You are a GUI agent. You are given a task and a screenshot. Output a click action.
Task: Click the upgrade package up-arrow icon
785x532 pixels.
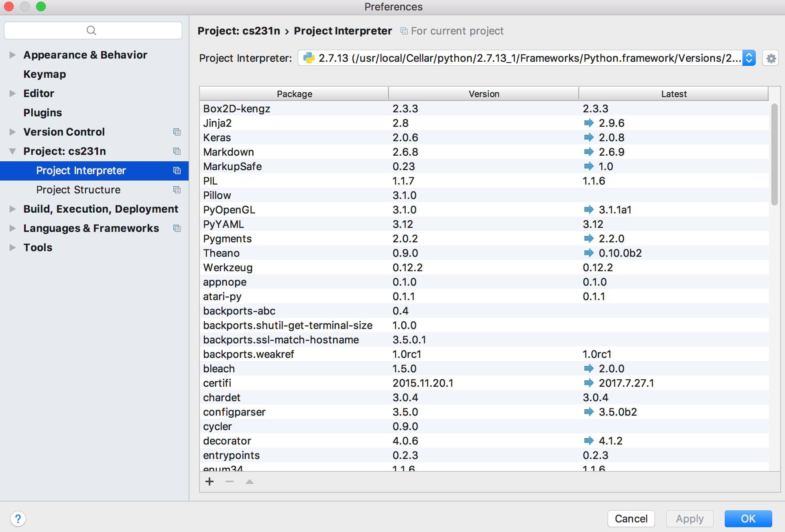point(250,481)
